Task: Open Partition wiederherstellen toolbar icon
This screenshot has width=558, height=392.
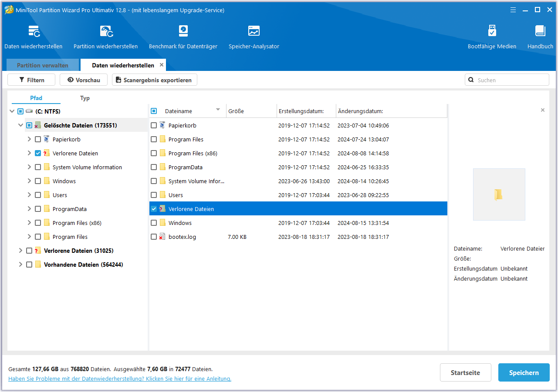Action: click(106, 31)
